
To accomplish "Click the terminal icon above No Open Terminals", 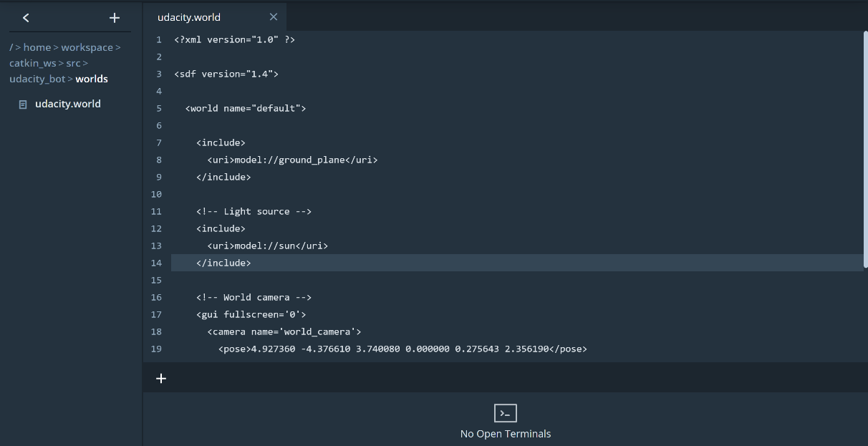I will pos(505,413).
